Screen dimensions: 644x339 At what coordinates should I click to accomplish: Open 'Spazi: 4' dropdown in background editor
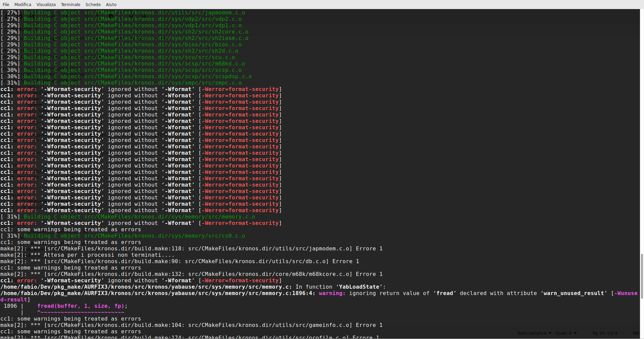tap(566, 333)
